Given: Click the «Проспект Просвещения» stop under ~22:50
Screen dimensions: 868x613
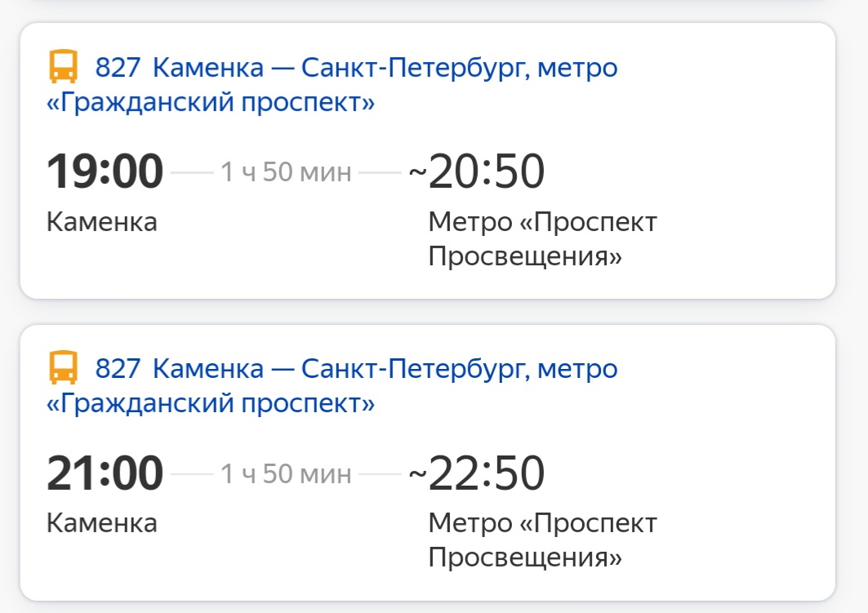Looking at the screenshot, I should [x=542, y=541].
